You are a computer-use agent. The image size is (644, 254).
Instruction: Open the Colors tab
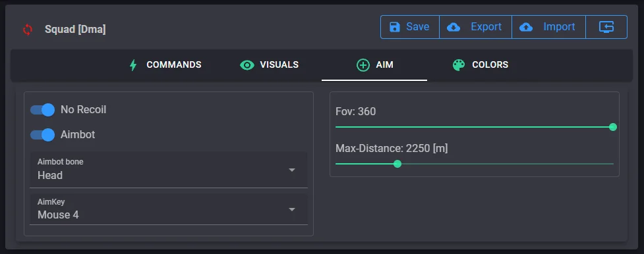(x=481, y=65)
